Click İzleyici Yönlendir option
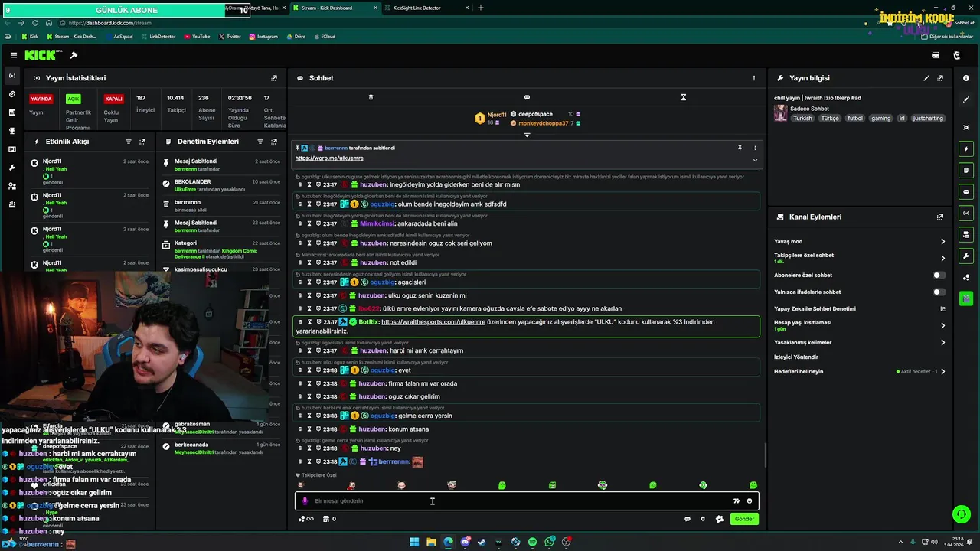980x551 pixels. tap(796, 357)
